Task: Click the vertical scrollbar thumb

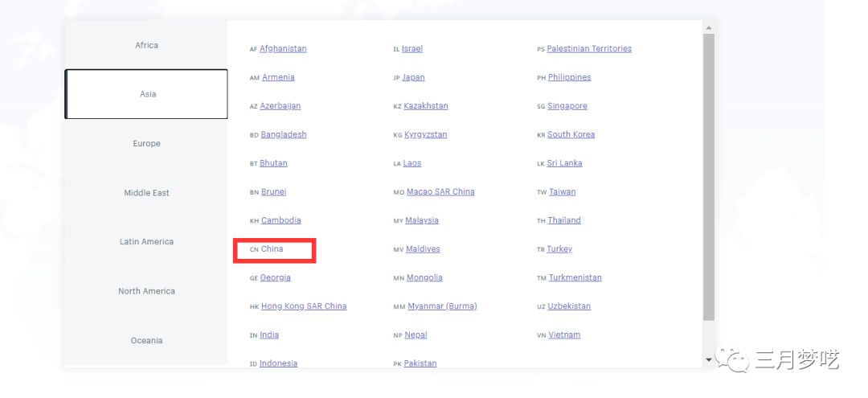Action: (x=708, y=177)
